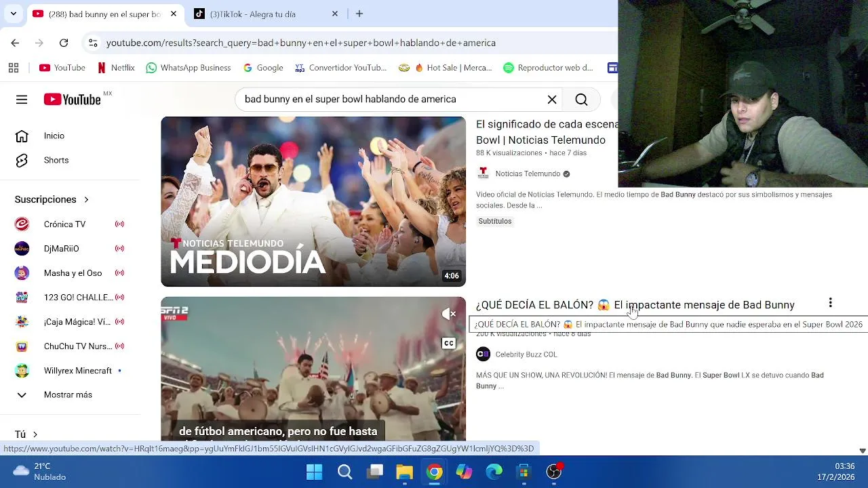Open the Hot Sale Mercado bookmark
Viewport: 868px width, 488px height.
point(445,68)
